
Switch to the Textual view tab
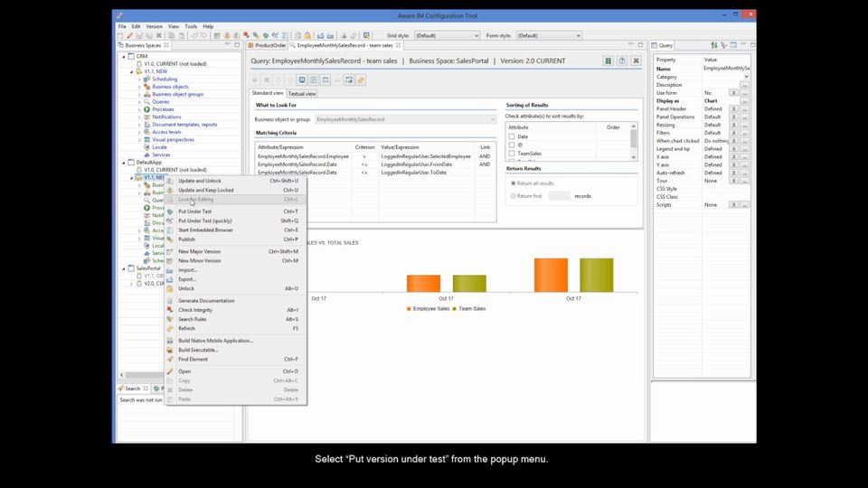pyautogui.click(x=302, y=93)
